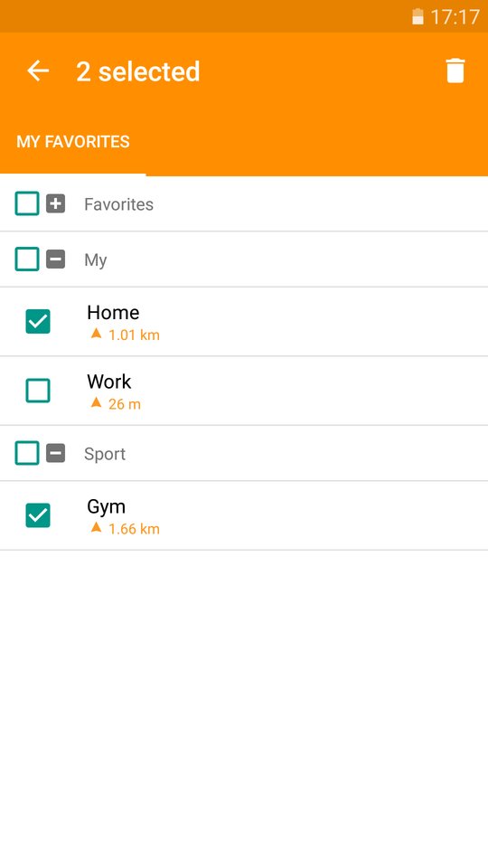The height and width of the screenshot is (868, 488).
Task: Click the Gym favorite name
Action: tap(106, 507)
